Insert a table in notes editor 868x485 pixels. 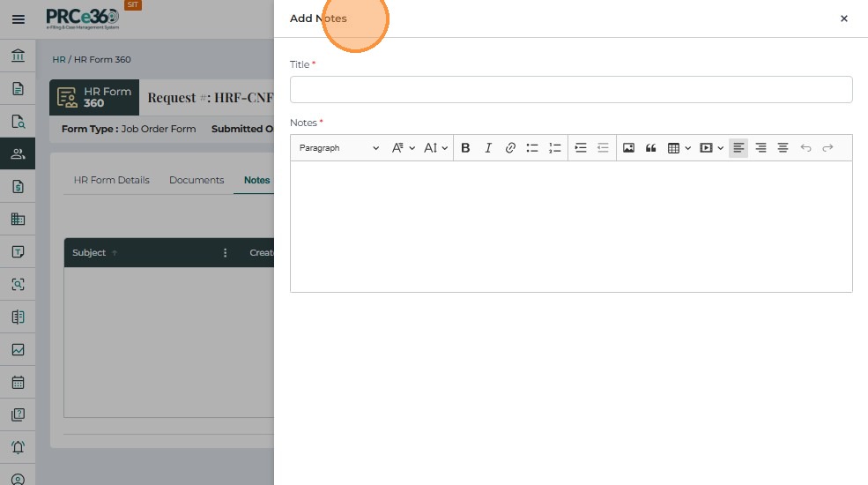(673, 148)
